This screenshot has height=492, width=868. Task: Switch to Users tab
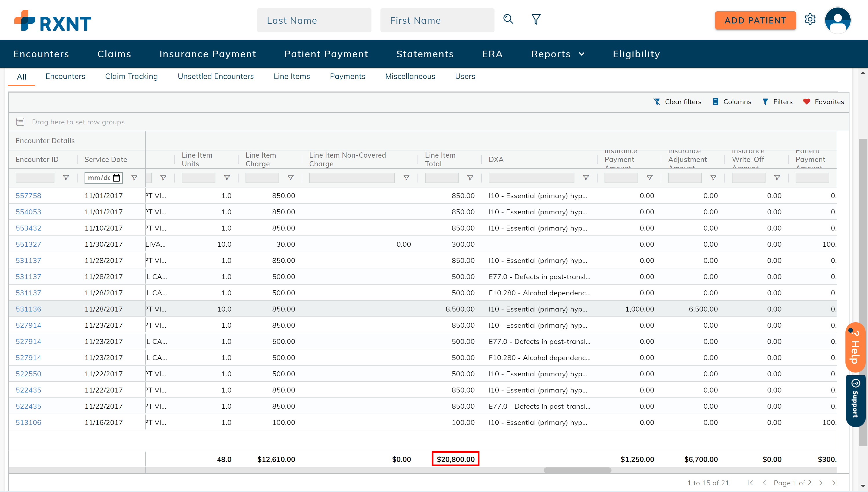[x=465, y=76]
